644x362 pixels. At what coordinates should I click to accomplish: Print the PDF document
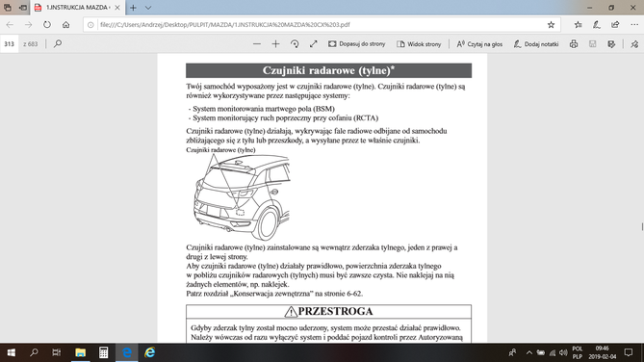click(x=574, y=44)
